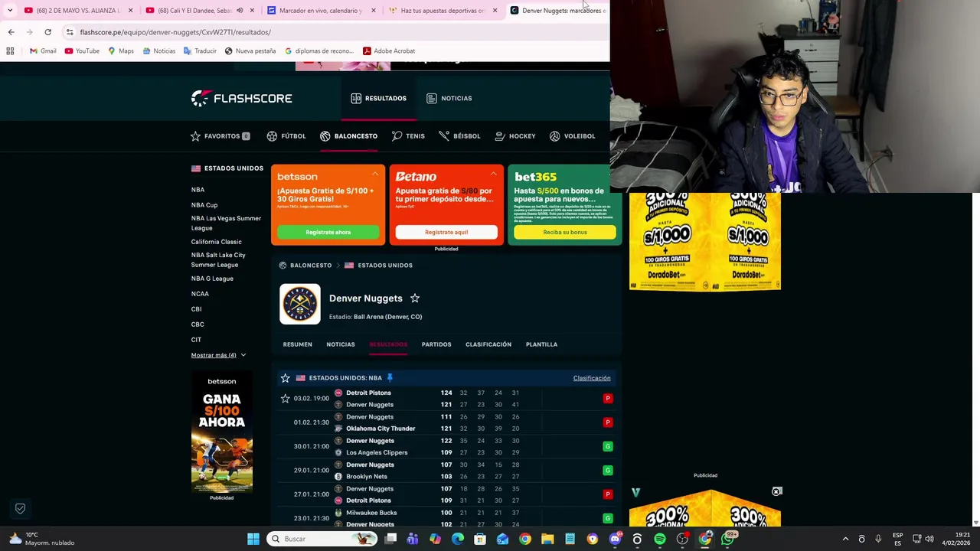Open the Los Angeles Clippers match row

(446, 446)
